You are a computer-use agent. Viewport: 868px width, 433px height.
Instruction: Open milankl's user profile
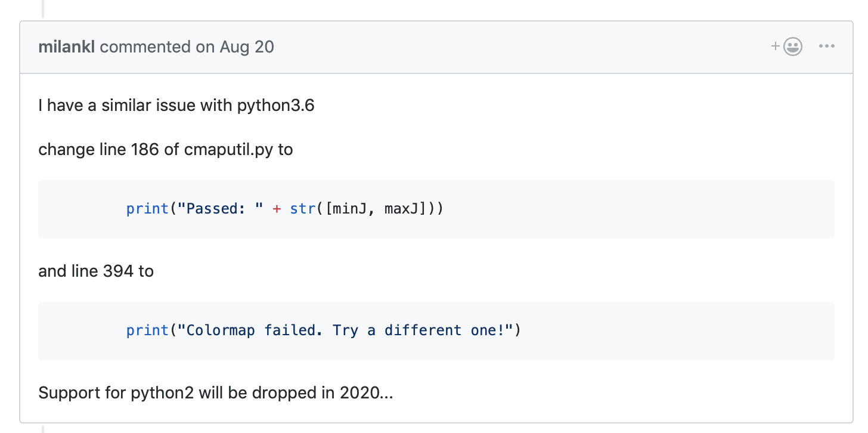(x=66, y=47)
